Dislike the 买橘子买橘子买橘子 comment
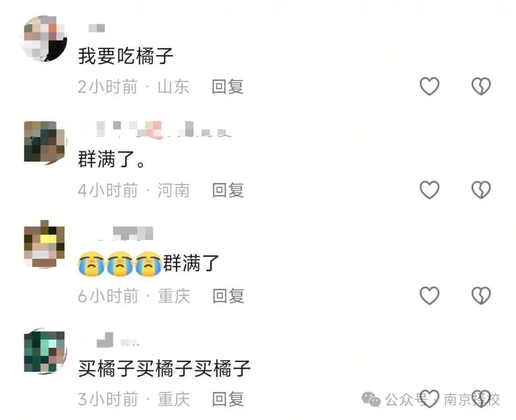 point(481,398)
